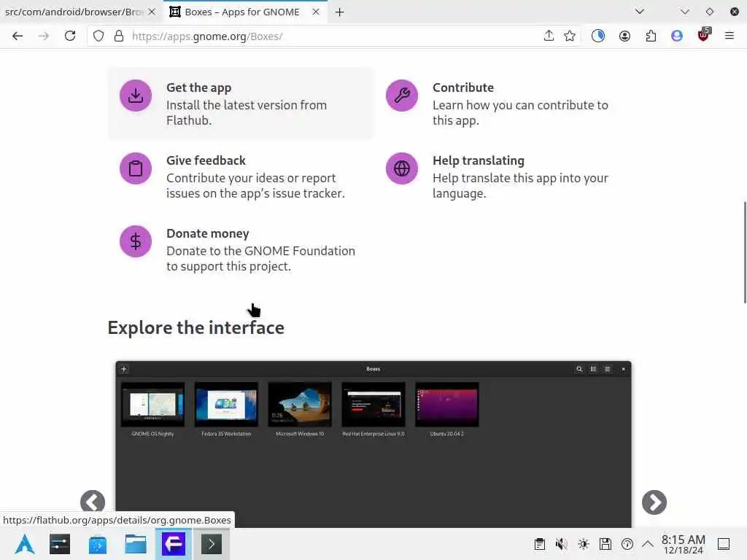The image size is (747, 560).
Task: Reload the Boxes page
Action: [x=70, y=36]
